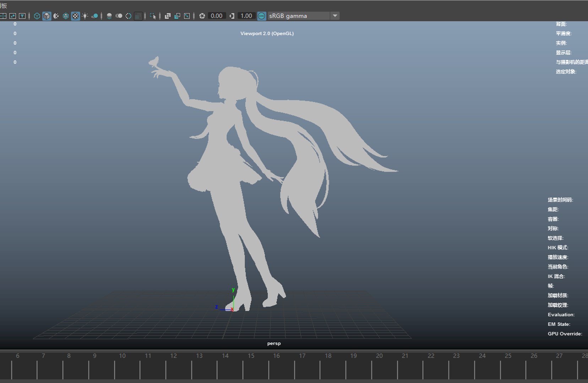
Task: Toggle motion blur icon
Action: tap(119, 16)
